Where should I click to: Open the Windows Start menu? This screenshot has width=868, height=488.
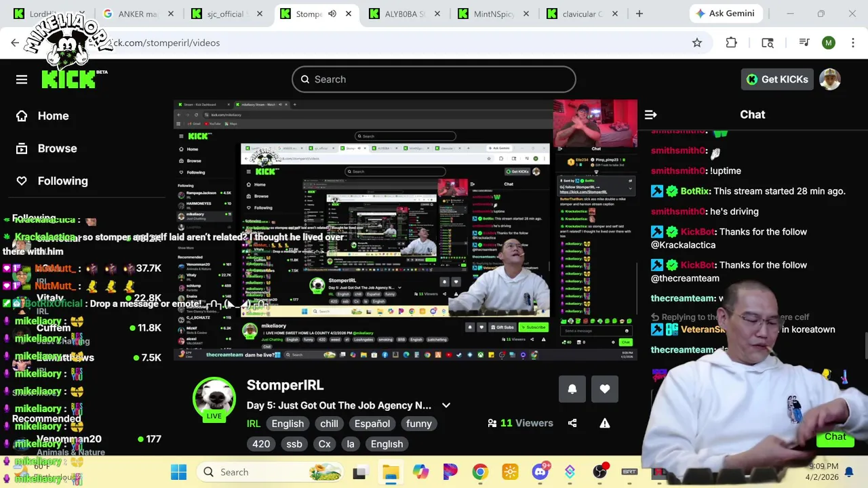tap(179, 472)
